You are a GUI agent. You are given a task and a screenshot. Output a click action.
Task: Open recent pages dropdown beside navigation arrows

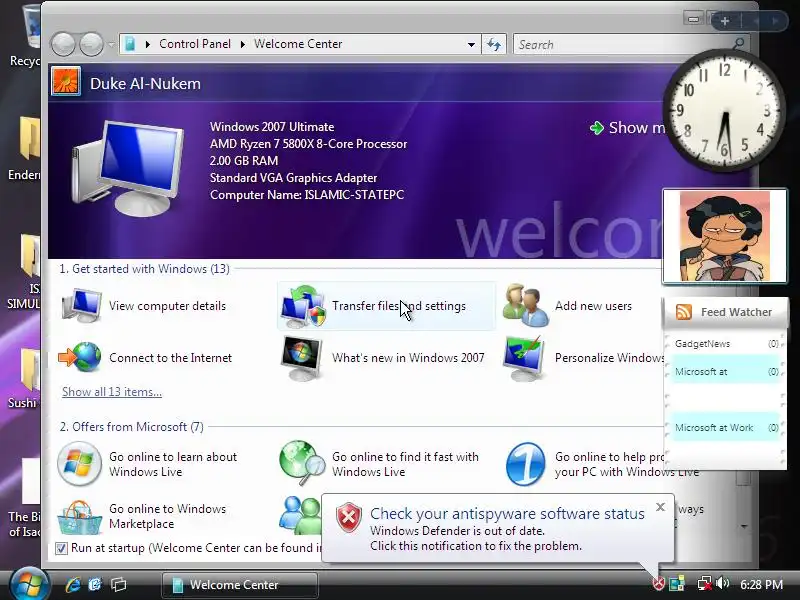[x=111, y=45]
